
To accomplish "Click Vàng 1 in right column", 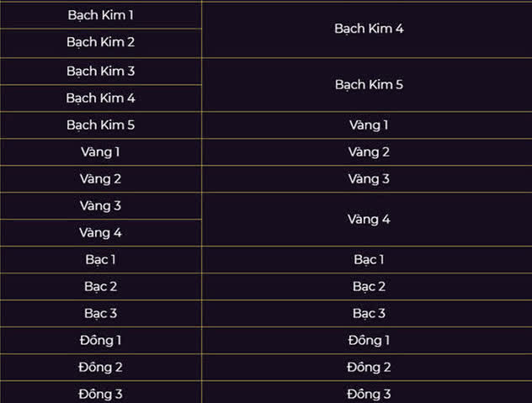I will (369, 125).
